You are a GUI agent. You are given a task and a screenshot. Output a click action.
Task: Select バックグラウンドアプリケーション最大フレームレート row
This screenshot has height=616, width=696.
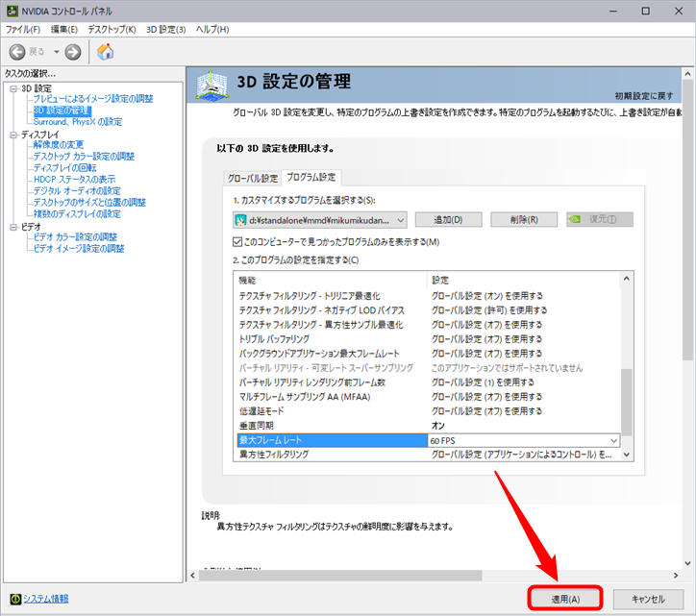click(x=427, y=354)
